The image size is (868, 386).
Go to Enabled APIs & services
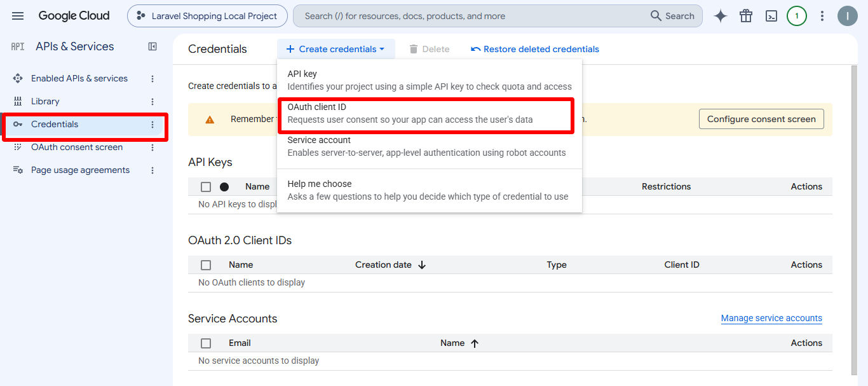(79, 78)
